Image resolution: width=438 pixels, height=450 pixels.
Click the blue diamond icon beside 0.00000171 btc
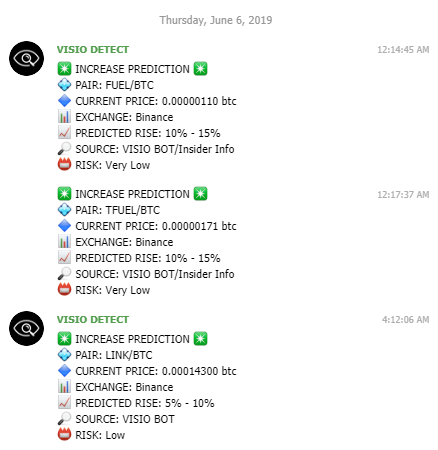(64, 226)
